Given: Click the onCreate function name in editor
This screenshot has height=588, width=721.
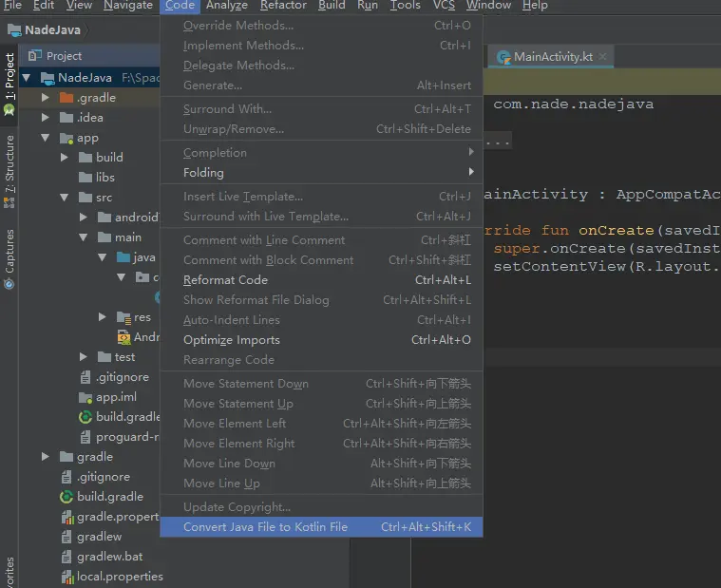Looking at the screenshot, I should point(616,230).
